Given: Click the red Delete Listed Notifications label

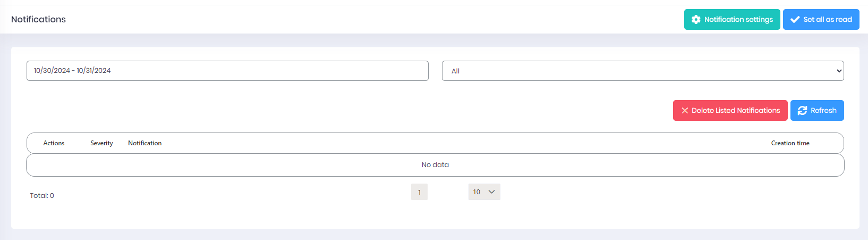Looking at the screenshot, I should click(x=736, y=111).
